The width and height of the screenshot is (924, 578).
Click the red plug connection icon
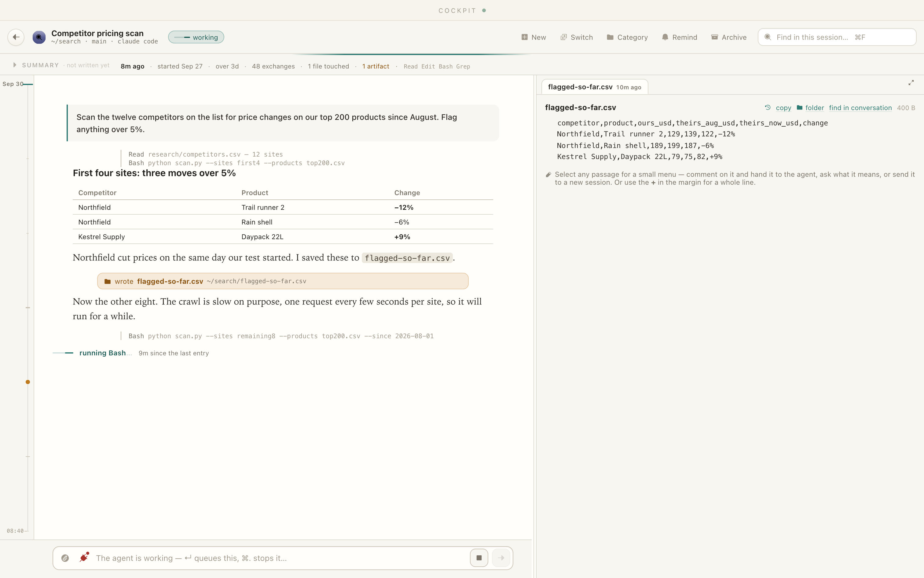tap(84, 557)
